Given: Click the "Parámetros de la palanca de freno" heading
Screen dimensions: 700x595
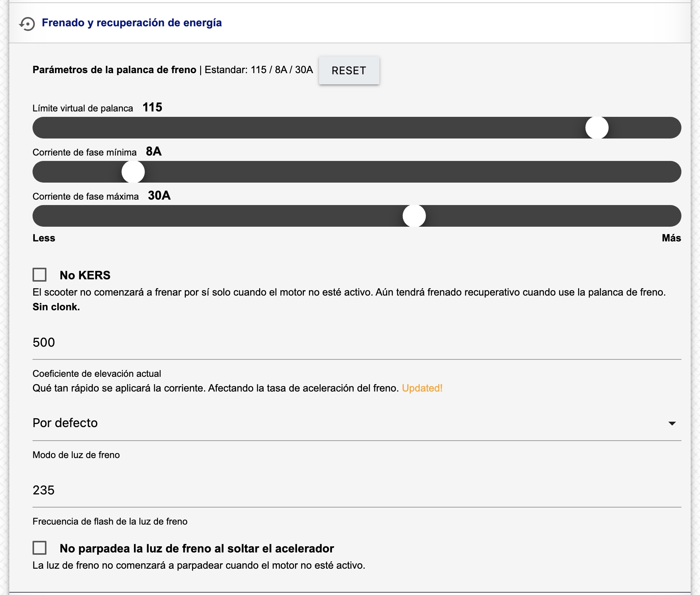Looking at the screenshot, I should pos(114,70).
